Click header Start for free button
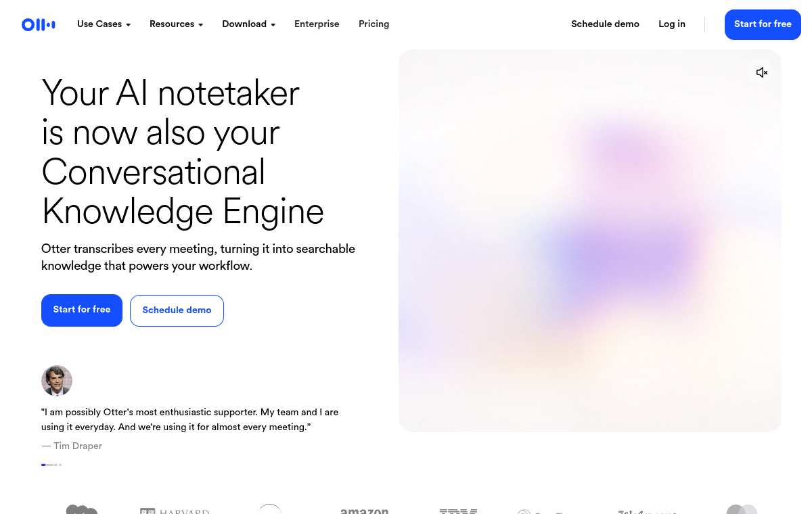This screenshot has width=812, height=514. coord(763,24)
